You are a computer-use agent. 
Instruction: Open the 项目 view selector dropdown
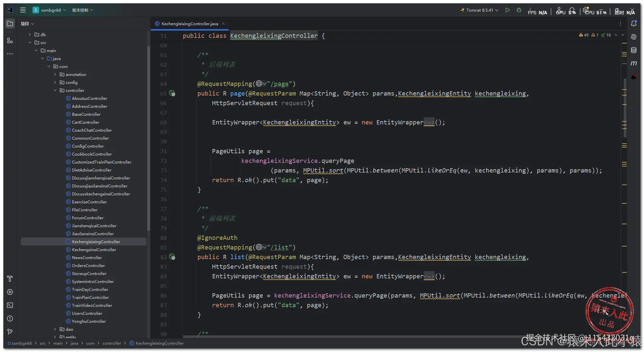tap(27, 24)
